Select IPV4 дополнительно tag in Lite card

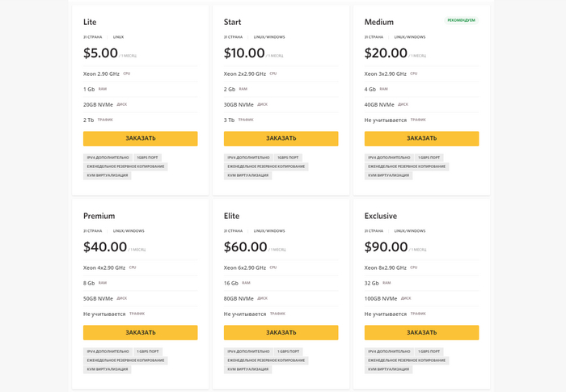[x=108, y=158]
